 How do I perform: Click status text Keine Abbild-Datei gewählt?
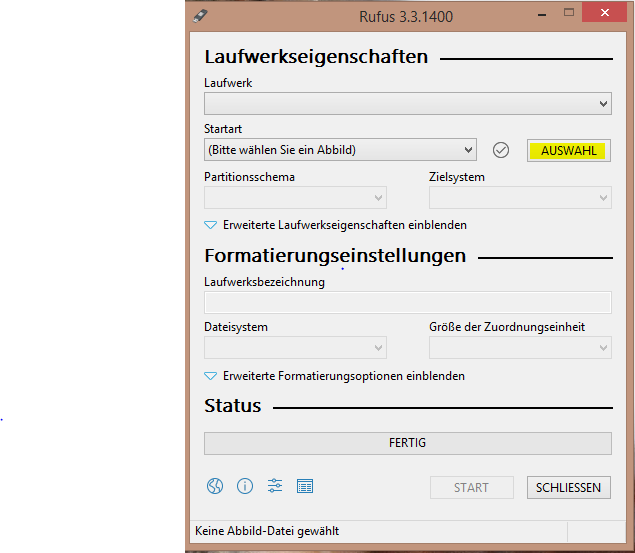267,531
